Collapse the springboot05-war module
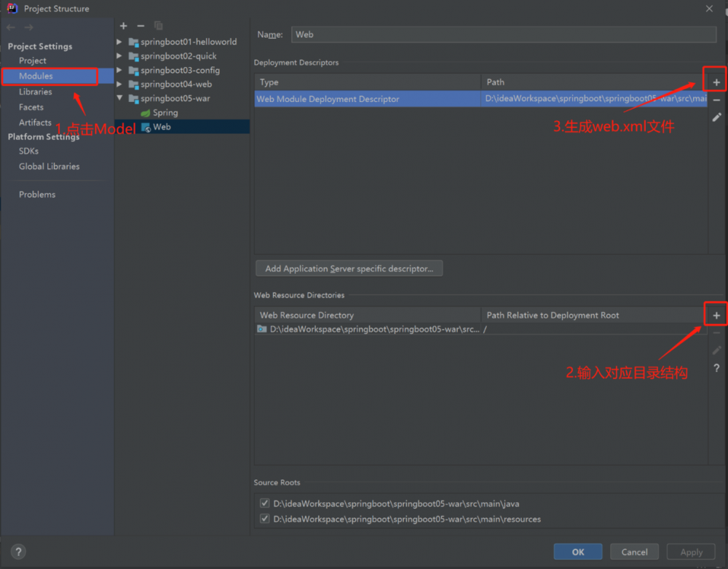This screenshot has height=569, width=728. pos(119,98)
